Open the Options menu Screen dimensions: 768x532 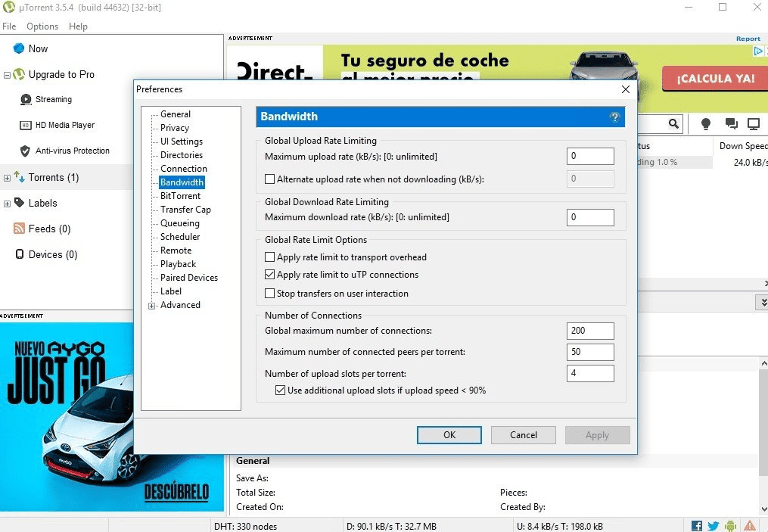[x=42, y=26]
